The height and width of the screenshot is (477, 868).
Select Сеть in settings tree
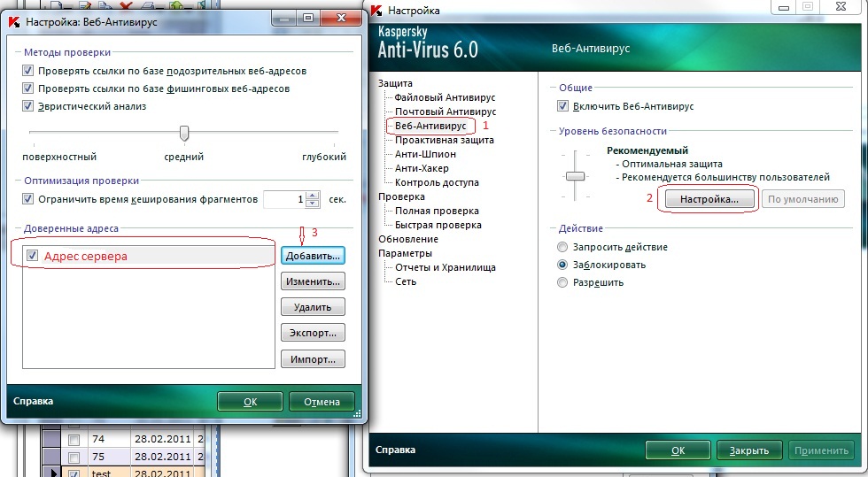(x=406, y=281)
